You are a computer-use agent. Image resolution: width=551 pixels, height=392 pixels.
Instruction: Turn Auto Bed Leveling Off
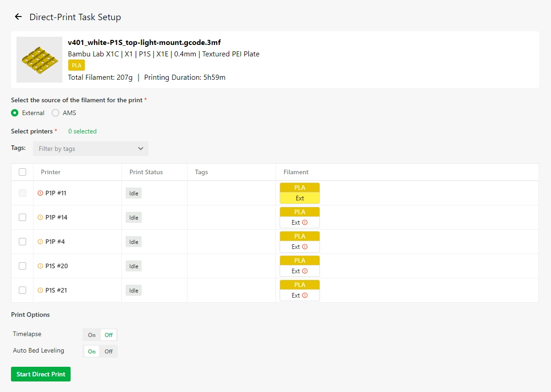[x=109, y=351]
